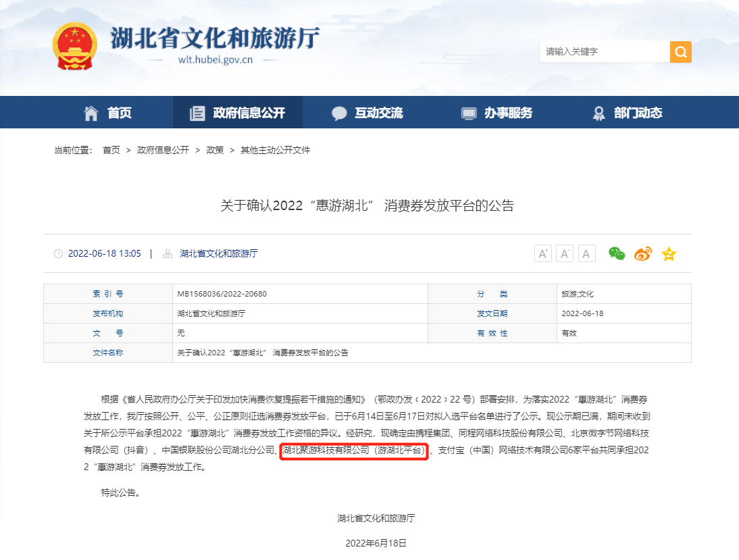Open 政府信息公开 navigation tab
Screen dimensions: 739x560
click(238, 113)
